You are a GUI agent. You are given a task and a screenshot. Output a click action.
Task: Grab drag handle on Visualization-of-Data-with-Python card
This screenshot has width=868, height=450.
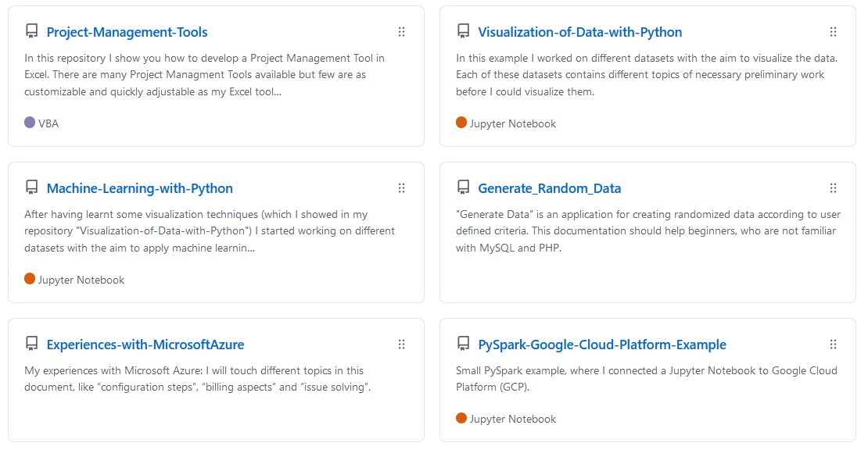833,32
